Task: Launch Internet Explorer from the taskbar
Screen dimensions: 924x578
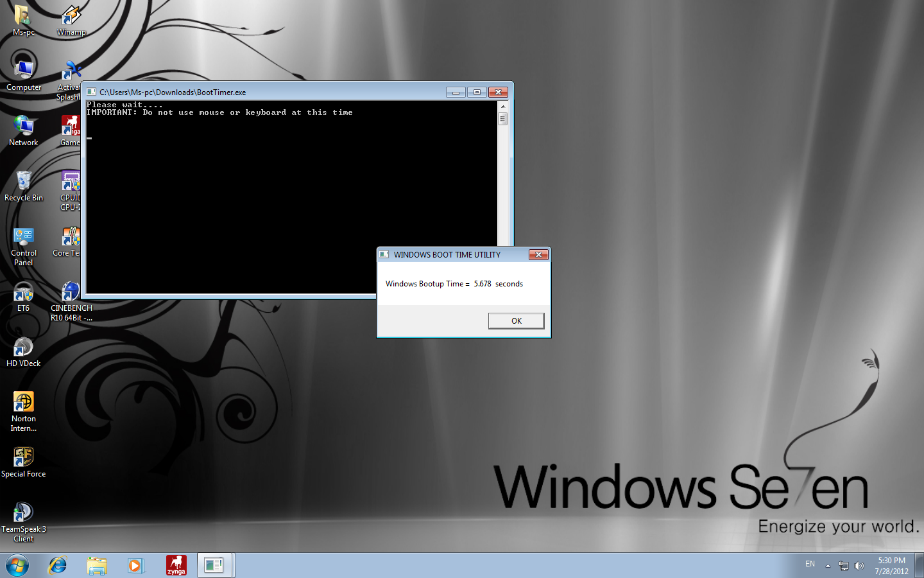Action: (58, 566)
